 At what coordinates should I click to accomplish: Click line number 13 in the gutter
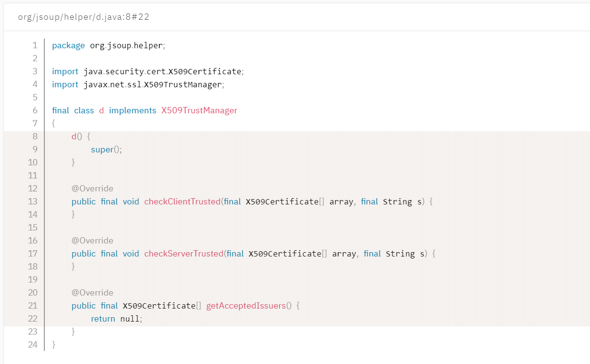pyautogui.click(x=33, y=202)
